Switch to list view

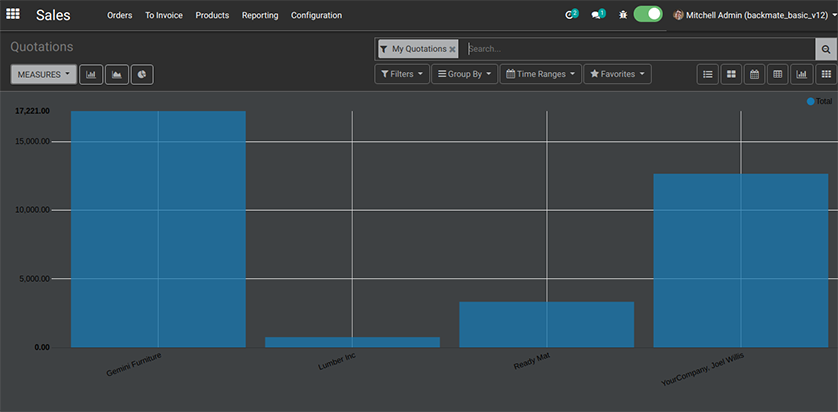pos(708,74)
